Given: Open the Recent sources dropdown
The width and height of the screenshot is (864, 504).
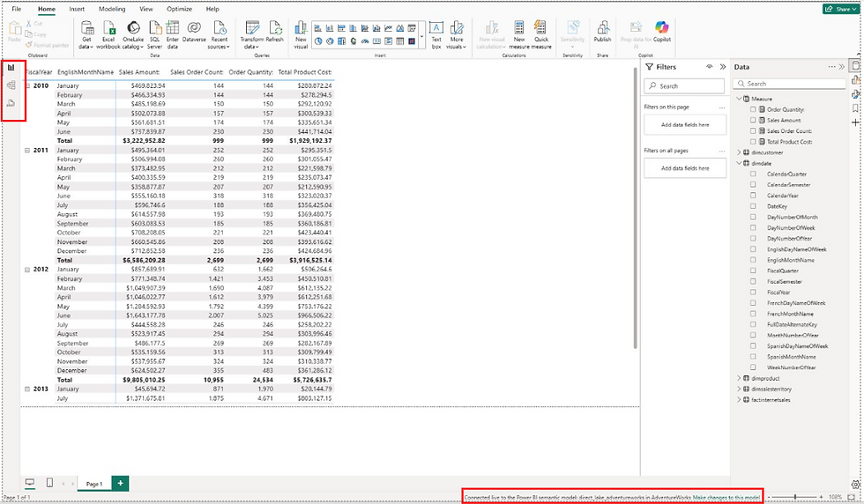Looking at the screenshot, I should point(220,35).
